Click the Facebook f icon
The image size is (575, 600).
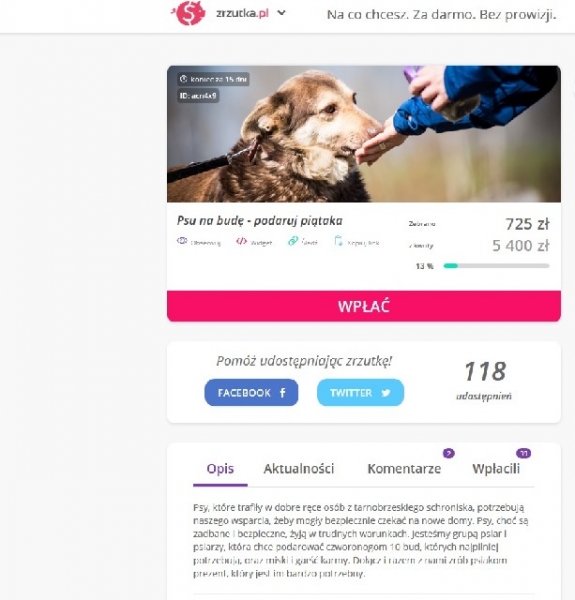[282, 393]
